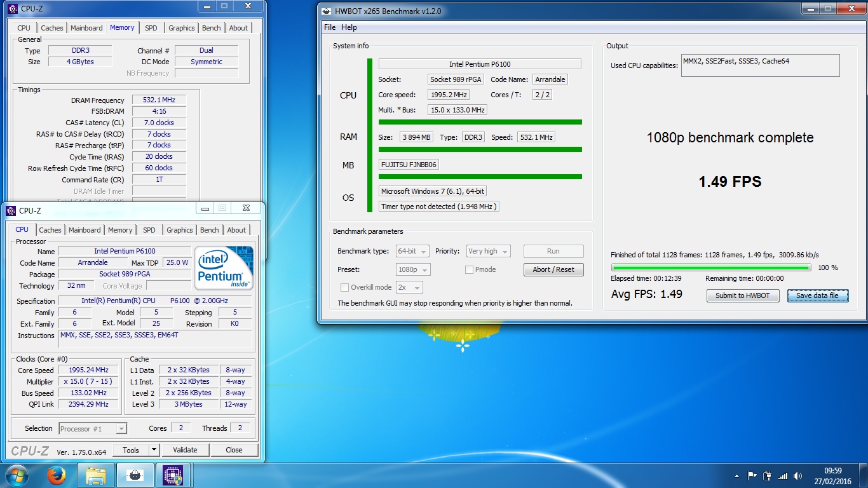The image size is (868, 488).
Task: Open the Windows Start menu orb
Action: coord(17,475)
